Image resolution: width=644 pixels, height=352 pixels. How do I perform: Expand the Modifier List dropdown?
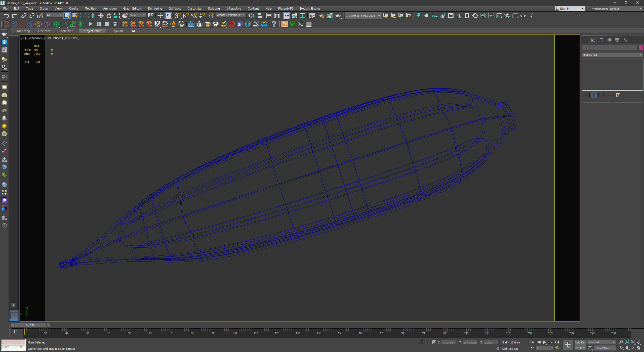tap(612, 55)
